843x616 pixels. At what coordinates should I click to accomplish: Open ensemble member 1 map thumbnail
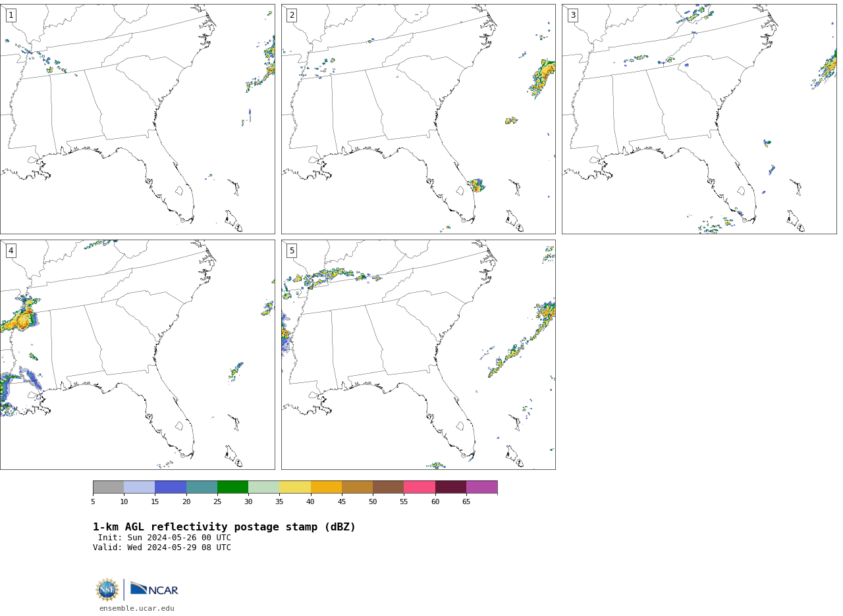(x=137, y=119)
